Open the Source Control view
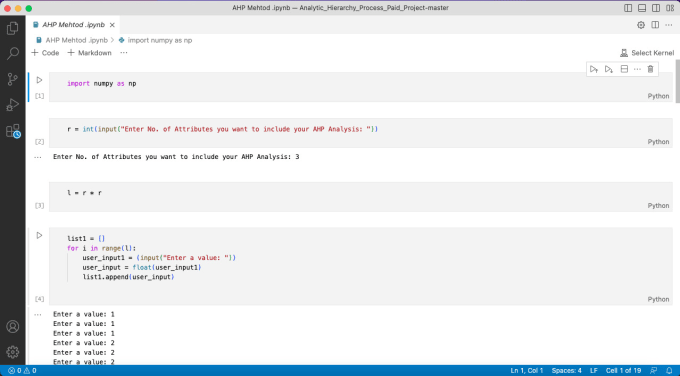 pos(13,79)
